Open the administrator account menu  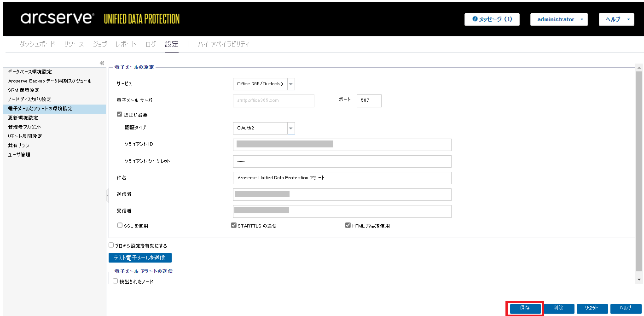[559, 19]
